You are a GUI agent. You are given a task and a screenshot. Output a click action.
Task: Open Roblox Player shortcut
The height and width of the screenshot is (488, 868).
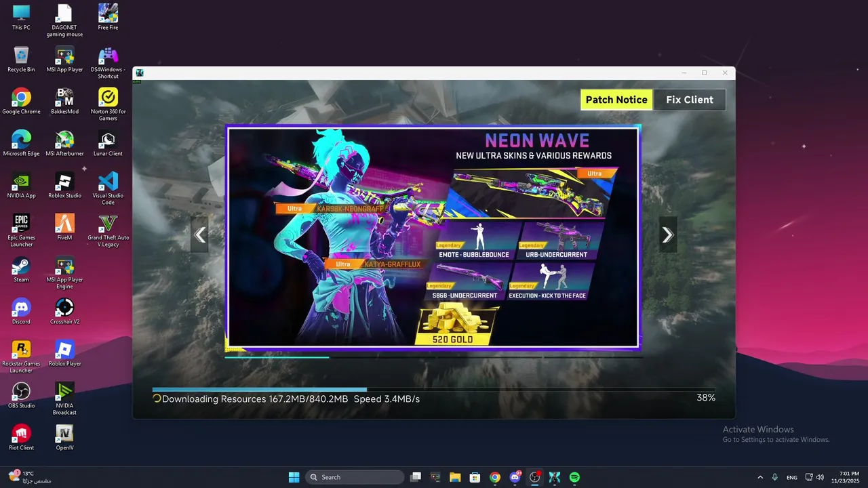click(x=64, y=354)
